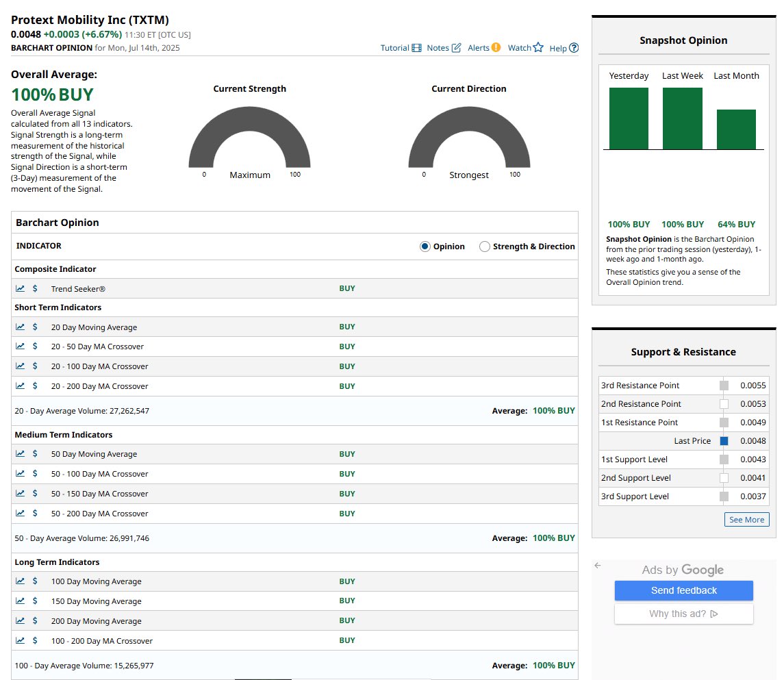
Task: Click dollar icon for 20 - 100 Day MA Crossover
Action: (x=35, y=366)
